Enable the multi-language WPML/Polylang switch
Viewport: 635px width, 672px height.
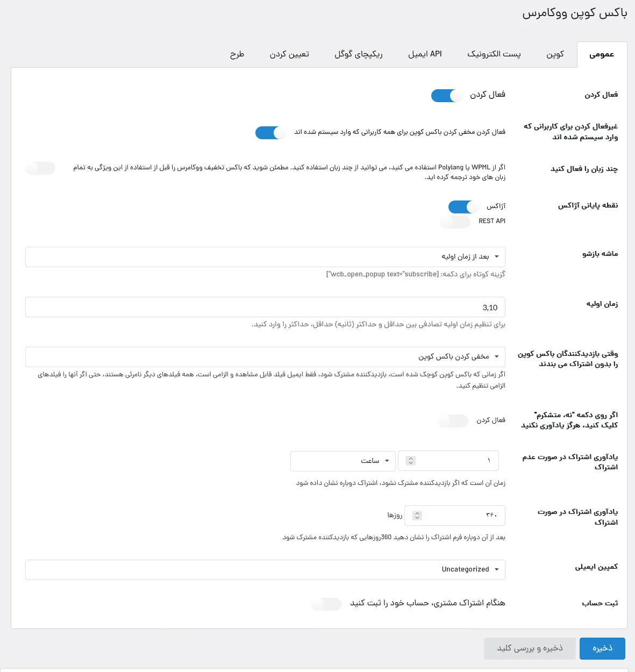(40, 168)
